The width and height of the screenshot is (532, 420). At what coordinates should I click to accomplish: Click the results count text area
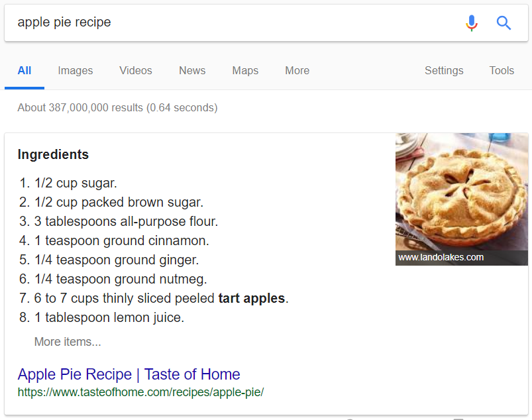pos(117,107)
